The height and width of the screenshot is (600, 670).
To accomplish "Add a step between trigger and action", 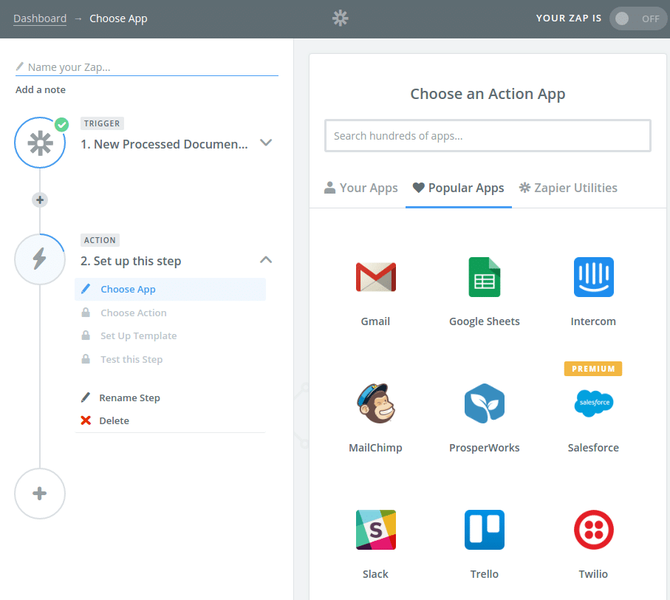I will coord(40,200).
